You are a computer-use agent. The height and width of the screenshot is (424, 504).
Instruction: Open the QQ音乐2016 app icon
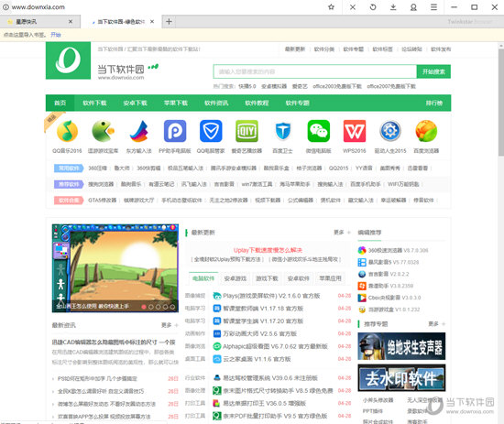[67, 131]
